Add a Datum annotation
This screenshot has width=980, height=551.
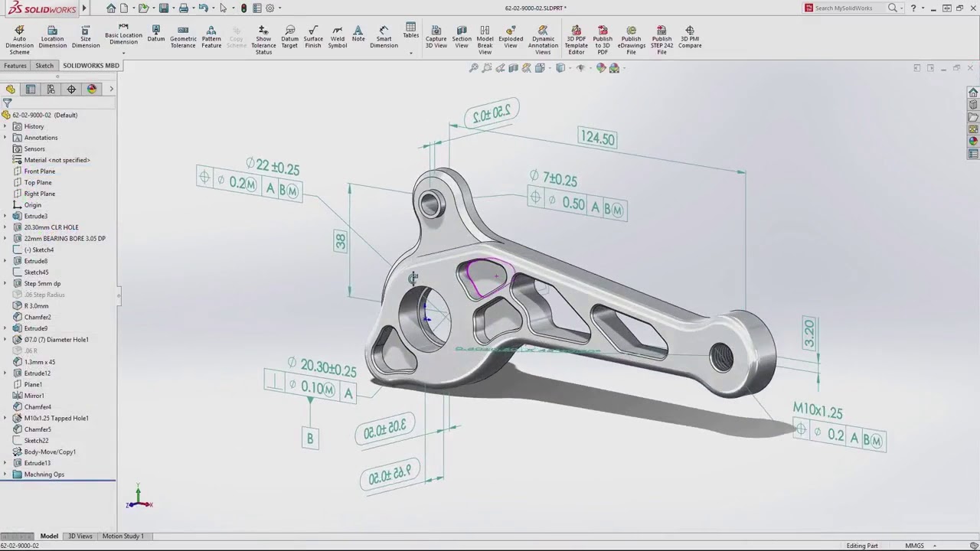(x=156, y=34)
